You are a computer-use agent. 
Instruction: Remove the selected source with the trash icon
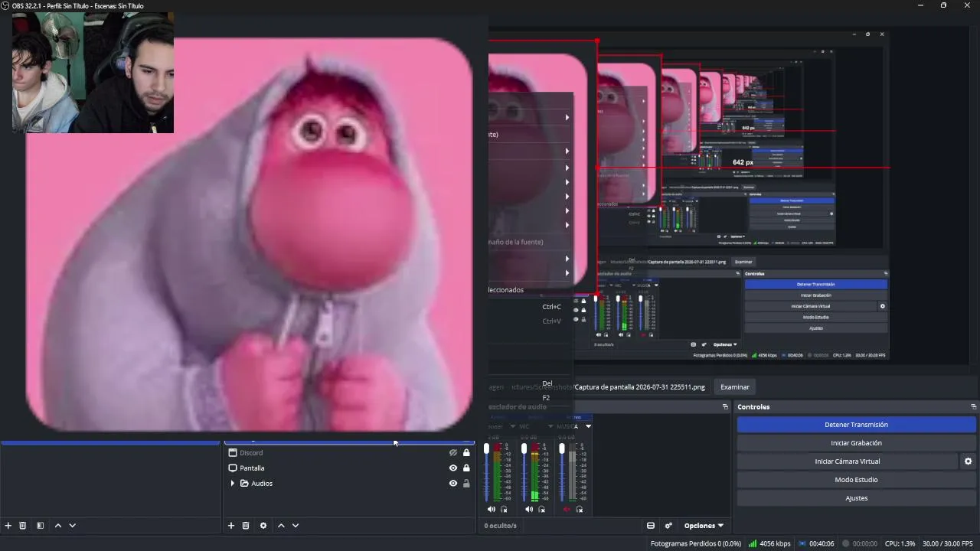tap(246, 526)
